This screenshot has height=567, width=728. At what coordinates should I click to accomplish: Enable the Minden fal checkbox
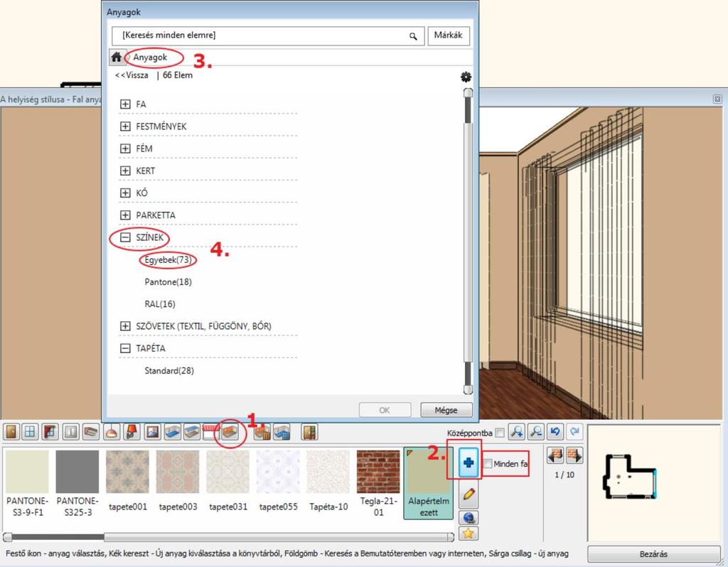pos(488,463)
